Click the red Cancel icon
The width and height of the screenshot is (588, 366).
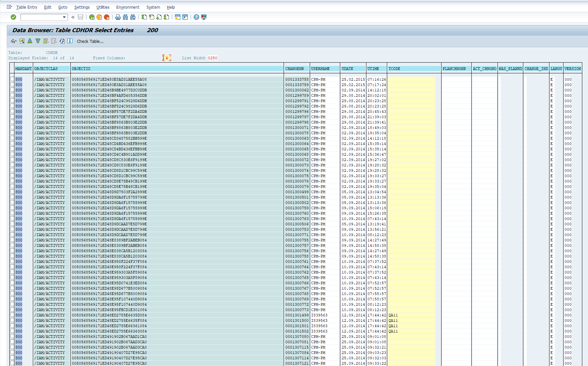[x=107, y=17]
